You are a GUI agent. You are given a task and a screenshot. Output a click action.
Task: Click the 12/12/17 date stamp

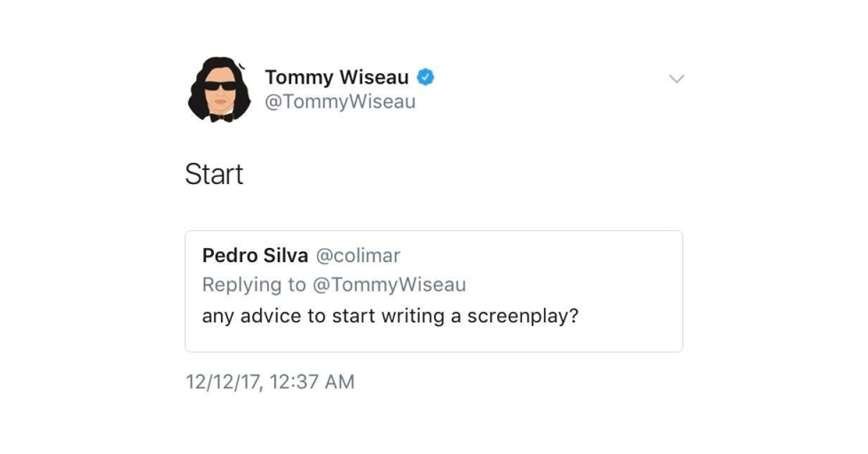223,382
